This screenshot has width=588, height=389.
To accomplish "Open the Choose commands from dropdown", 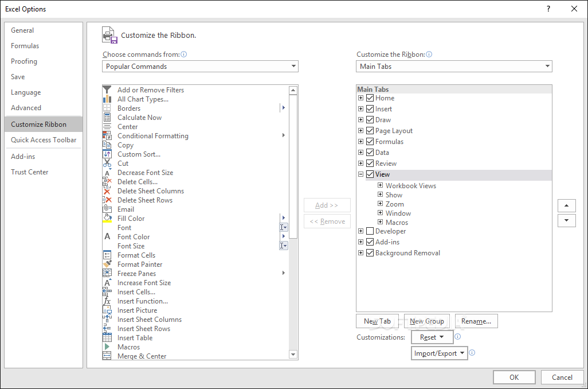I will coord(200,67).
